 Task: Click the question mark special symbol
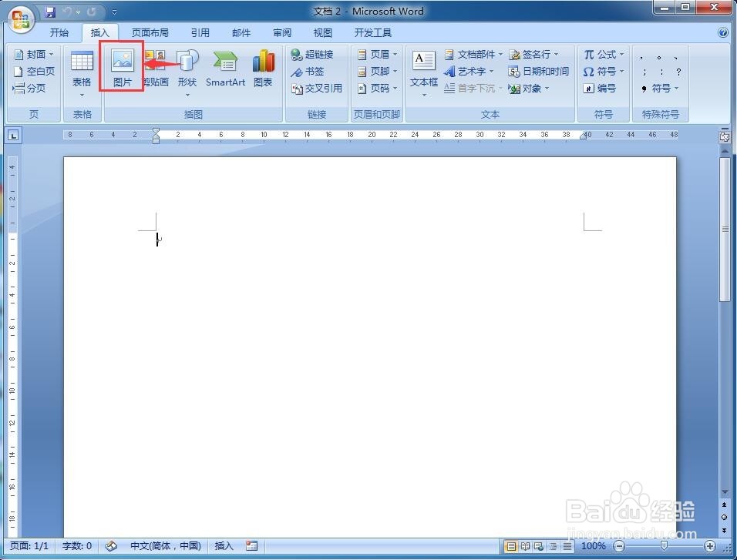(x=678, y=72)
